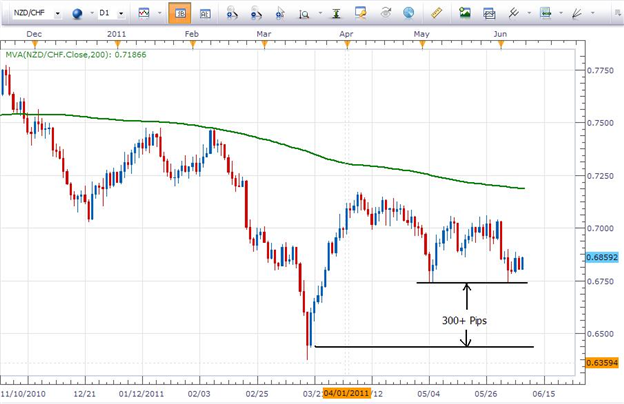Click the stacked pictures window icon
The image size is (624, 404).
pos(489,14)
